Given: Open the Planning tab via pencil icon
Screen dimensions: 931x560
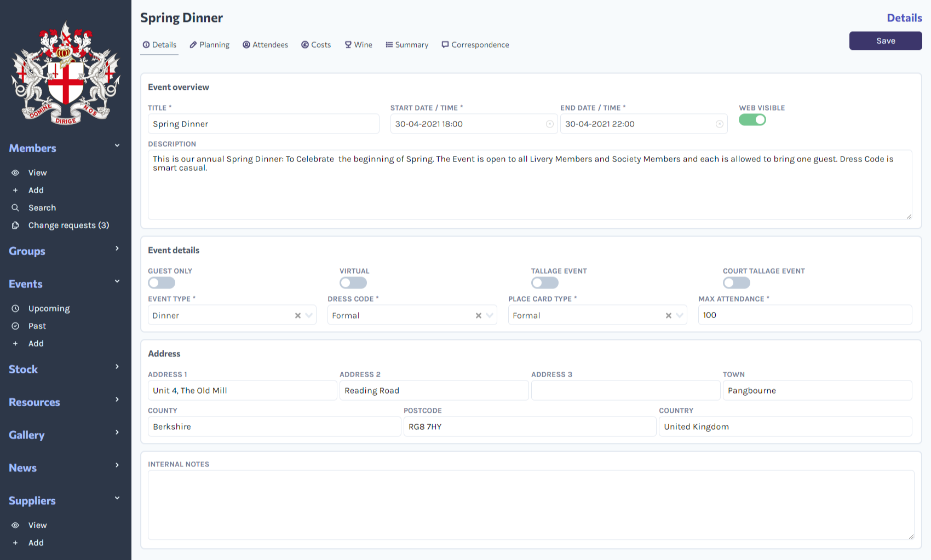Looking at the screenshot, I should pyautogui.click(x=193, y=44).
